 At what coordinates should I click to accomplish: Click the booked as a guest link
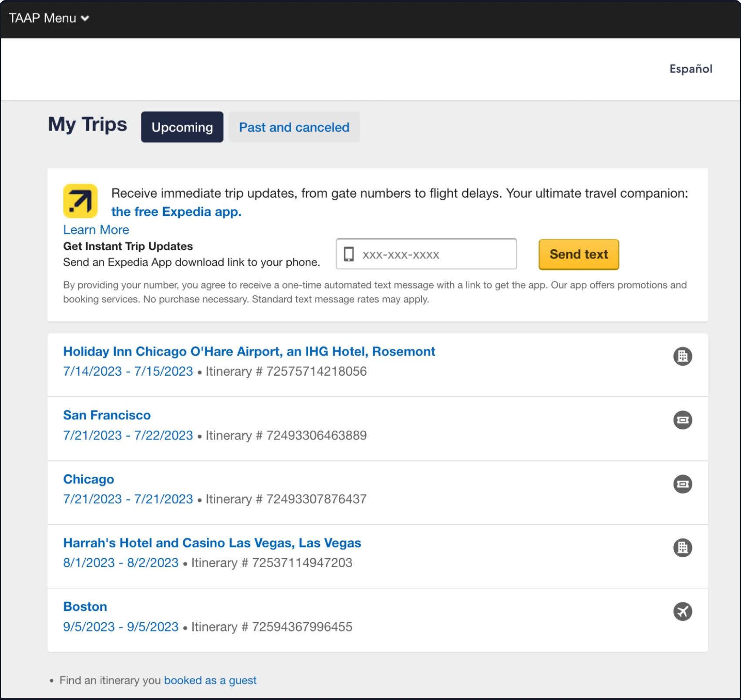click(210, 680)
